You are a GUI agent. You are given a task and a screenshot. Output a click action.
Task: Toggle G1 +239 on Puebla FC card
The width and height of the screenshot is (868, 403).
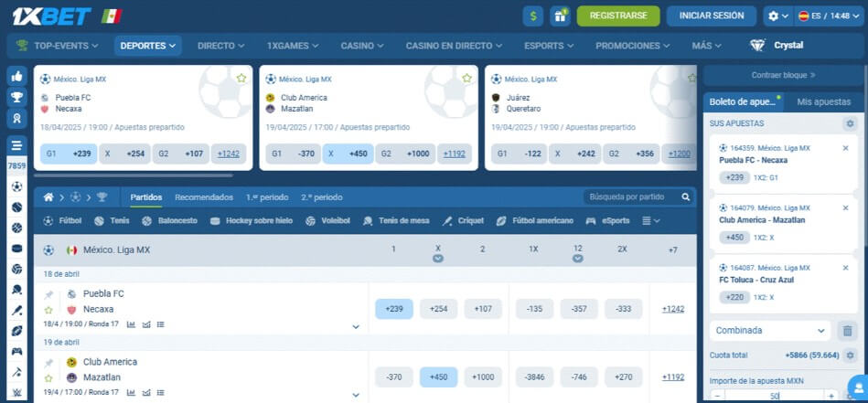(x=69, y=154)
